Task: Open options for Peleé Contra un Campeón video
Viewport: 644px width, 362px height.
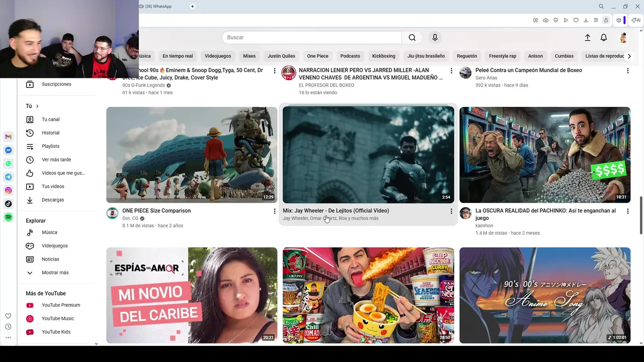Action: pyautogui.click(x=627, y=71)
